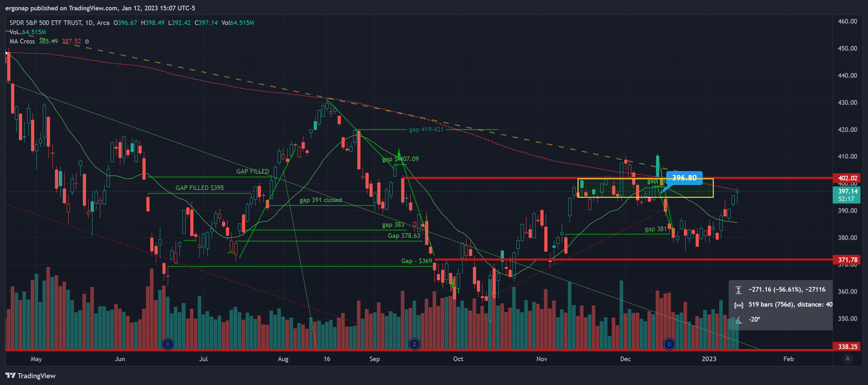Click the red 402.02 price label
868x385 pixels.
848,178
